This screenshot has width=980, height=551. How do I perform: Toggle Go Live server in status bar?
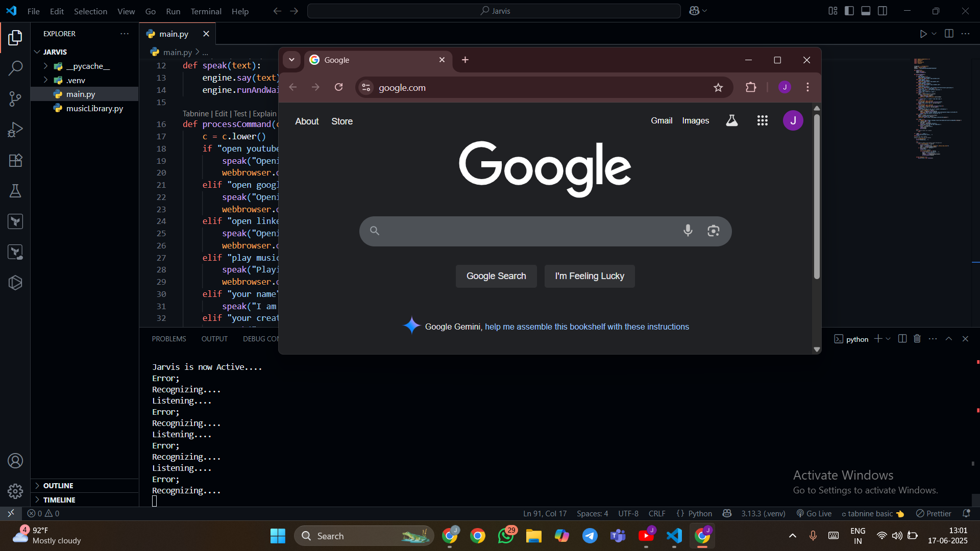click(814, 513)
